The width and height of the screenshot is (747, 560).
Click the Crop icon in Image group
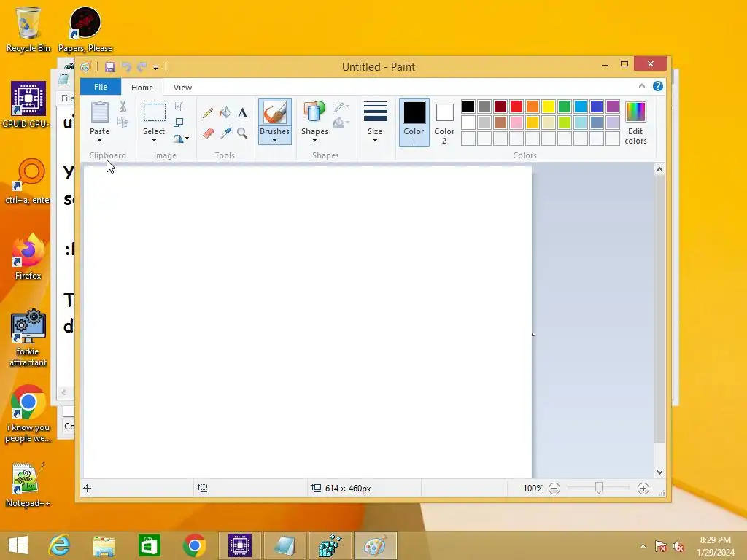pos(178,106)
